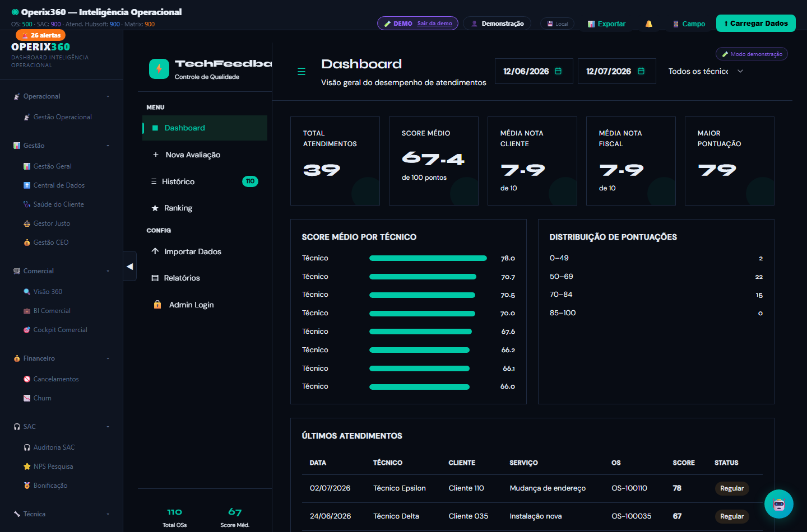
Task: Click the top Técnico 78.0 score bar
Action: (x=428, y=258)
